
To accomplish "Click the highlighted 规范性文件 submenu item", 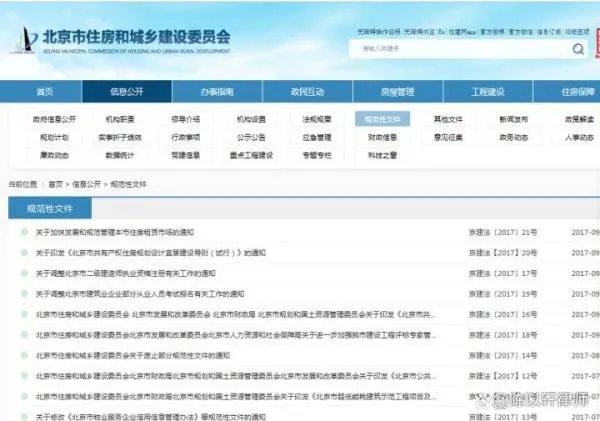I will tap(383, 119).
